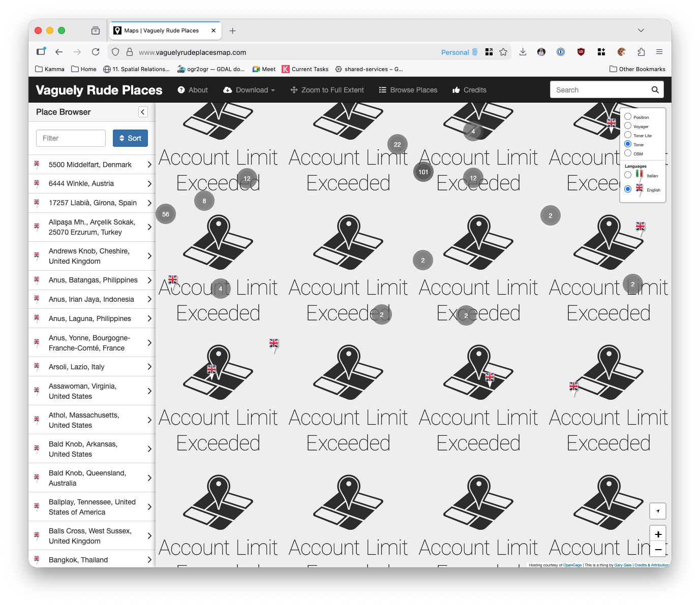The height and width of the screenshot is (605, 700).
Task: Click the 56 cluster marker
Action: click(x=166, y=214)
